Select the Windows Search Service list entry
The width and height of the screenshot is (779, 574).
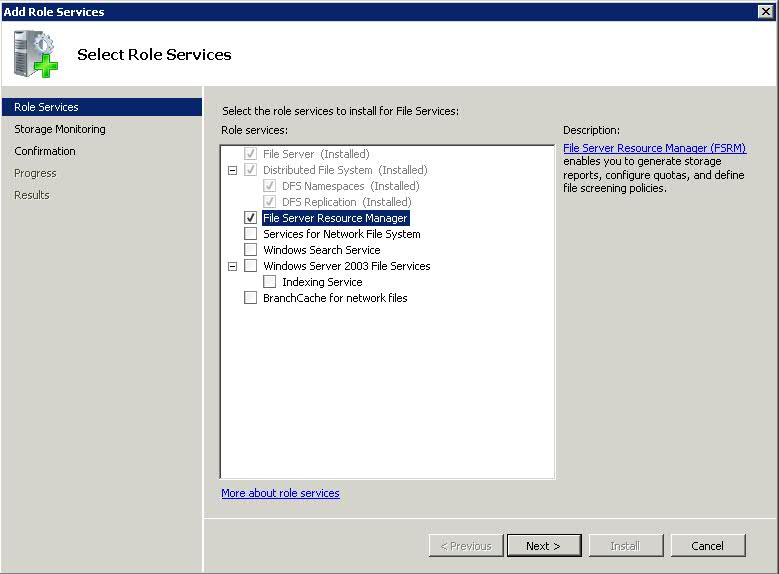point(322,250)
